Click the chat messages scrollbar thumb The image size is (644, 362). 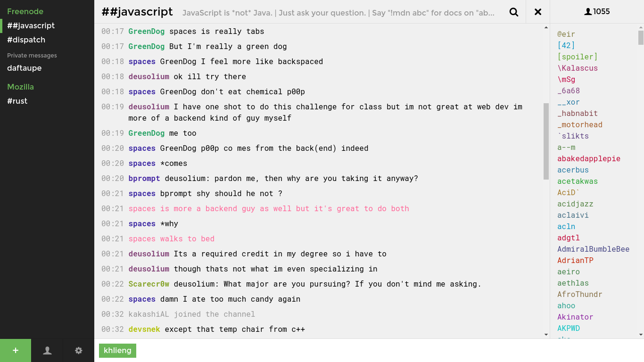[x=546, y=141]
